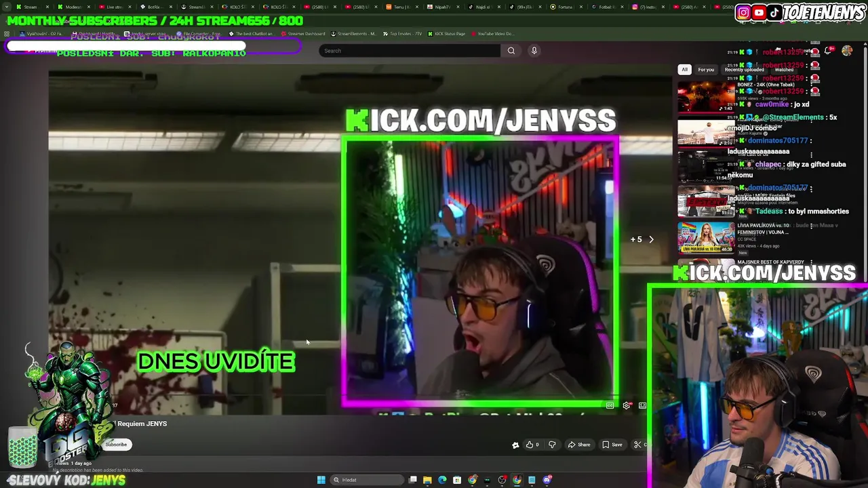This screenshot has width=868, height=488.
Task: Select the Watched filter chip
Action: 784,69
